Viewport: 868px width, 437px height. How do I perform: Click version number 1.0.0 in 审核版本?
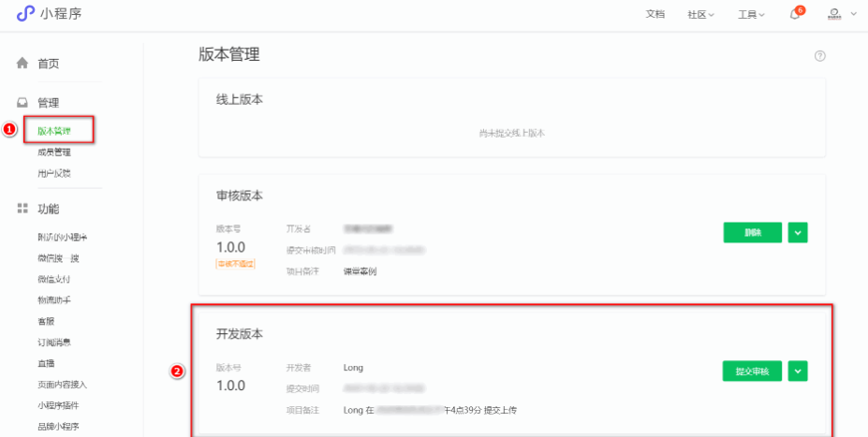tap(231, 247)
